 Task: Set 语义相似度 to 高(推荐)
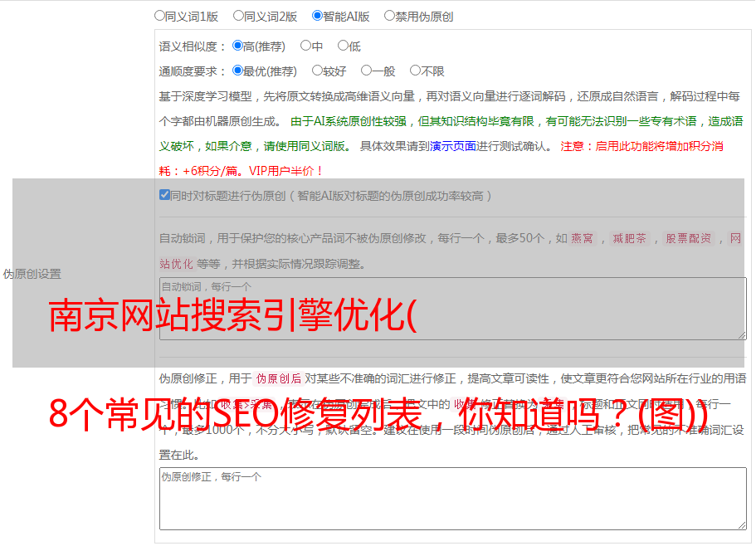click(x=237, y=46)
